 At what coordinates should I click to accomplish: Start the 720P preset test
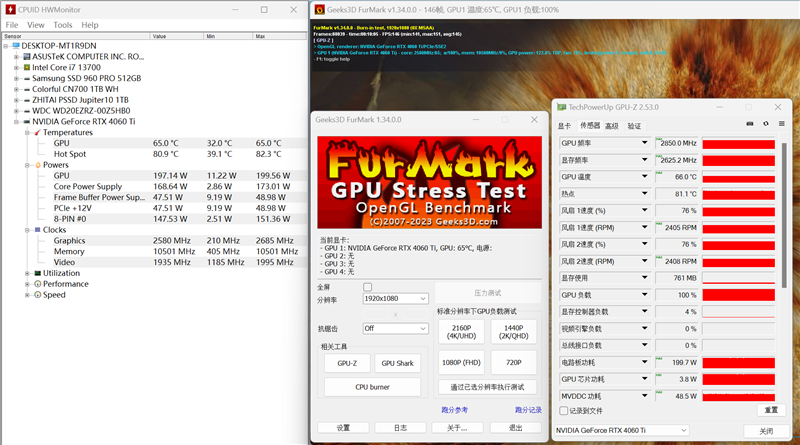tap(514, 362)
